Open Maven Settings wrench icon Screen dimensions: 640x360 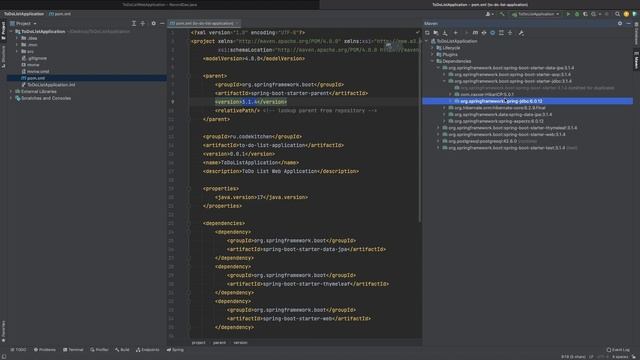[521, 33]
